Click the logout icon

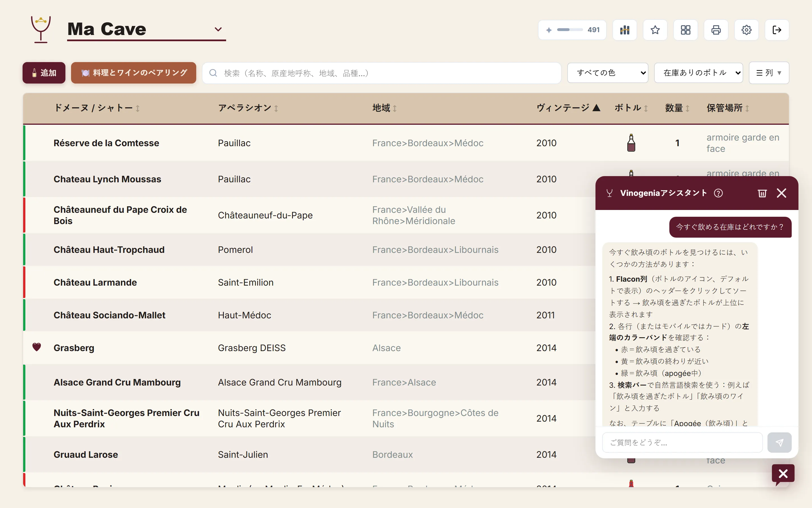[777, 30]
